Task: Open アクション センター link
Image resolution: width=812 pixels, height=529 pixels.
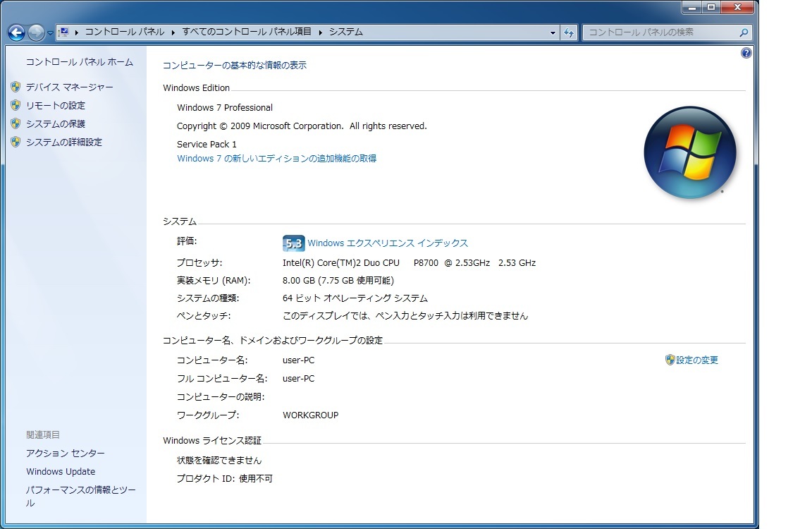Action: 66,453
